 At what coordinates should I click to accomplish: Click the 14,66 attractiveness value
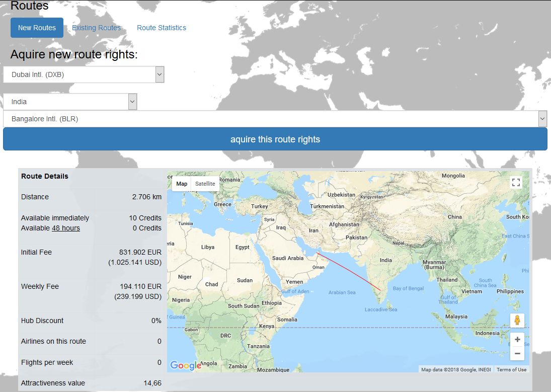[x=152, y=383]
